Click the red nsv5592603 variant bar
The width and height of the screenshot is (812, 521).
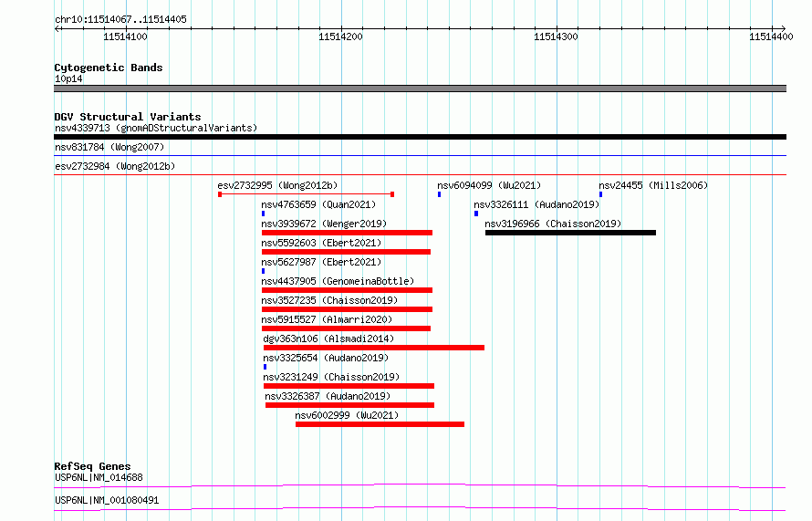click(x=346, y=252)
